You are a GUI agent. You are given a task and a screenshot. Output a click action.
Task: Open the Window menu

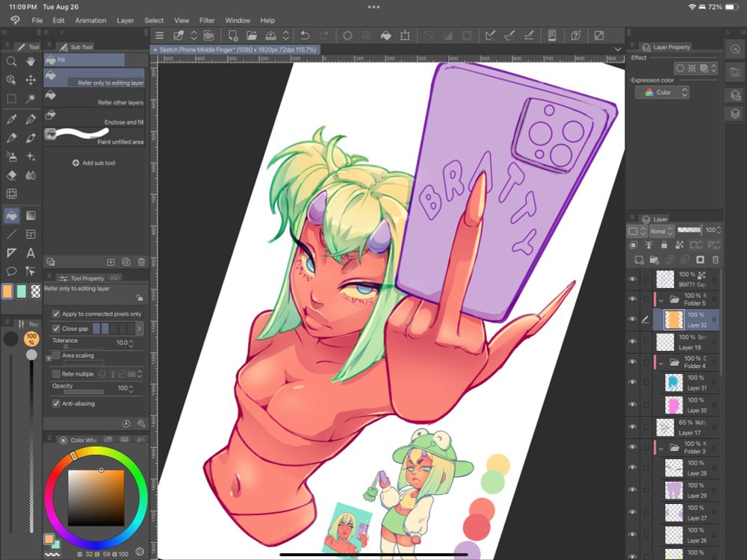(238, 20)
